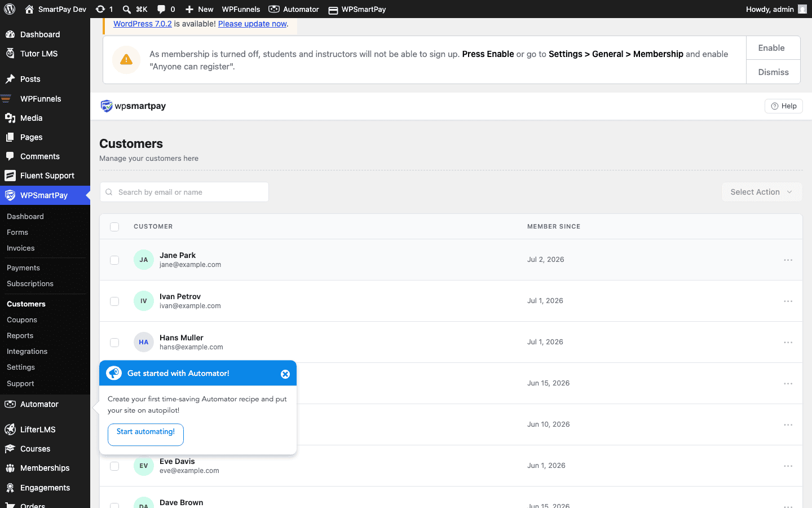Click the WPFunnels funnel icon
This screenshot has height=508, width=812.
click(x=6, y=99)
